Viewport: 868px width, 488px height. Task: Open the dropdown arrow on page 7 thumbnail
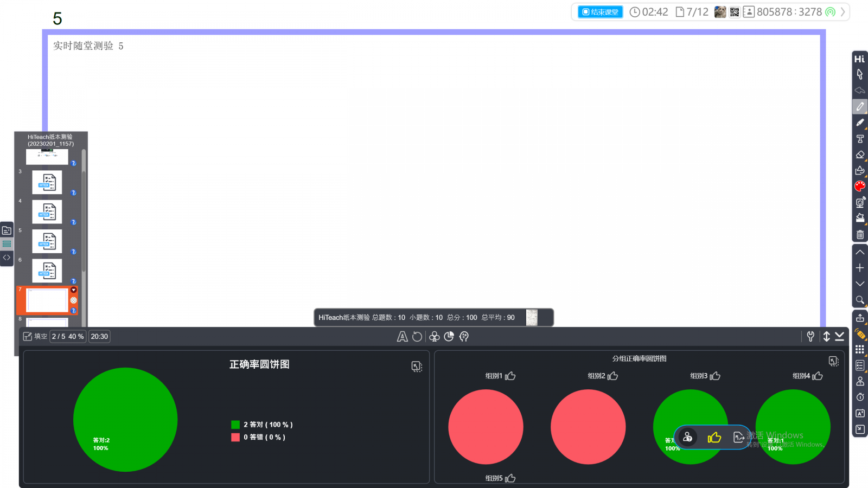click(74, 290)
